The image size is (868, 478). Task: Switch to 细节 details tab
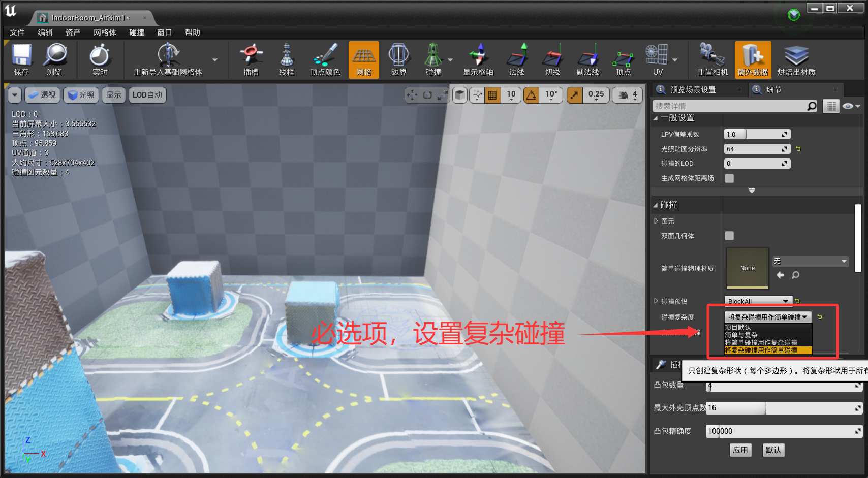(x=795, y=90)
